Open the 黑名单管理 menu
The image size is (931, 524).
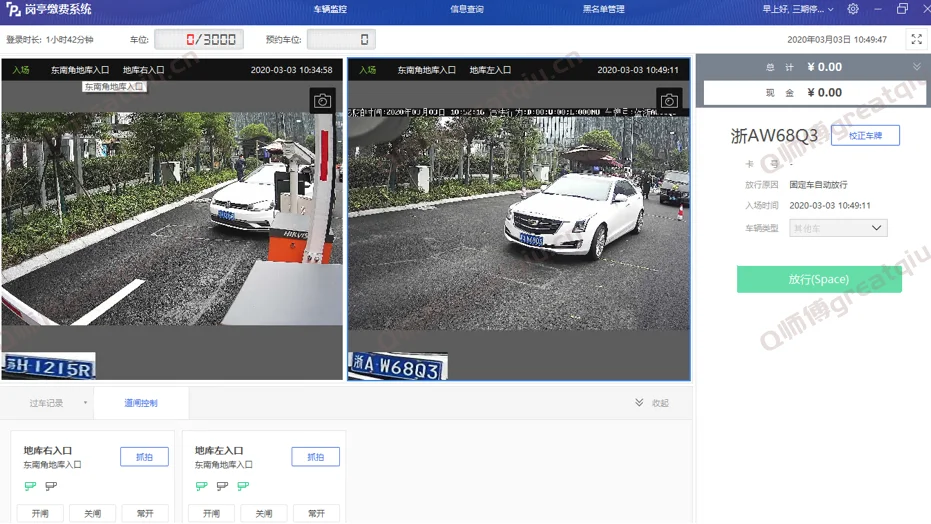click(603, 10)
